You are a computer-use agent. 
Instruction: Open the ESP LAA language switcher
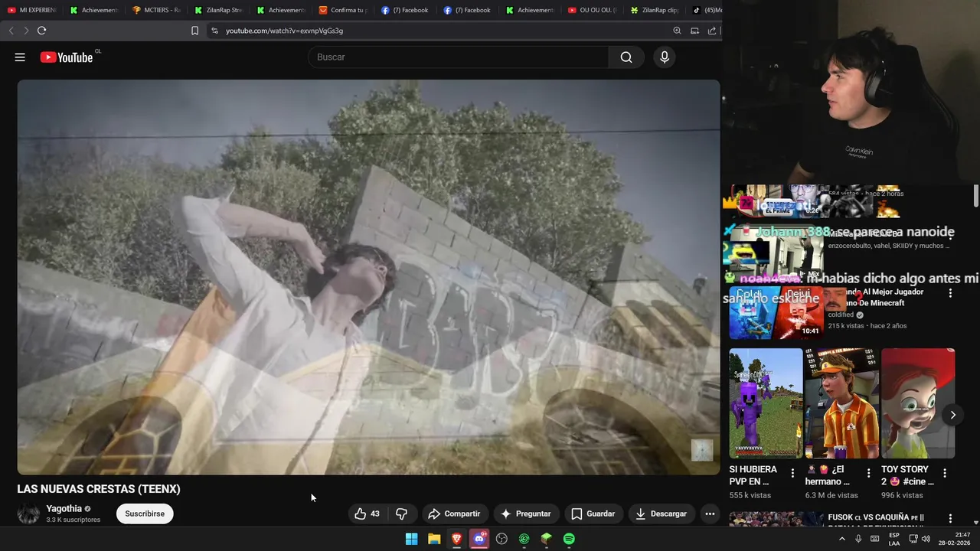click(893, 539)
